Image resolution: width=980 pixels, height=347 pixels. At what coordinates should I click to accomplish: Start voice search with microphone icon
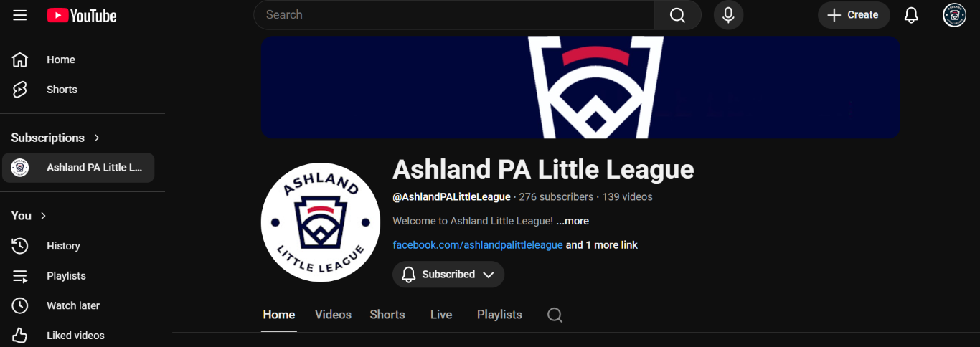728,15
